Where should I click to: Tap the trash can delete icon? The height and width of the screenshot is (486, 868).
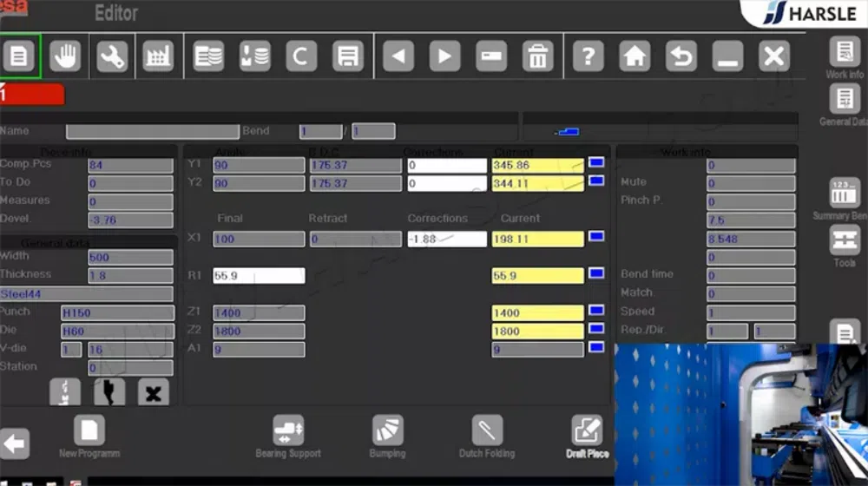537,56
